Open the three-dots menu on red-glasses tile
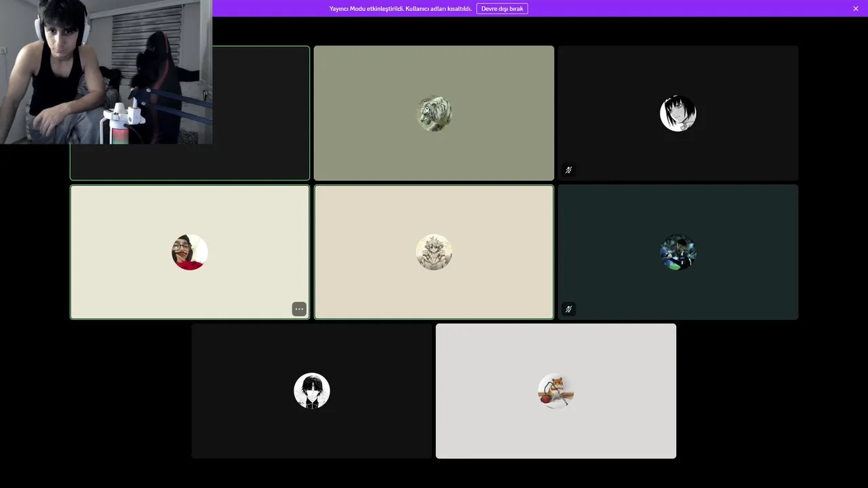The width and height of the screenshot is (868, 488). (299, 309)
